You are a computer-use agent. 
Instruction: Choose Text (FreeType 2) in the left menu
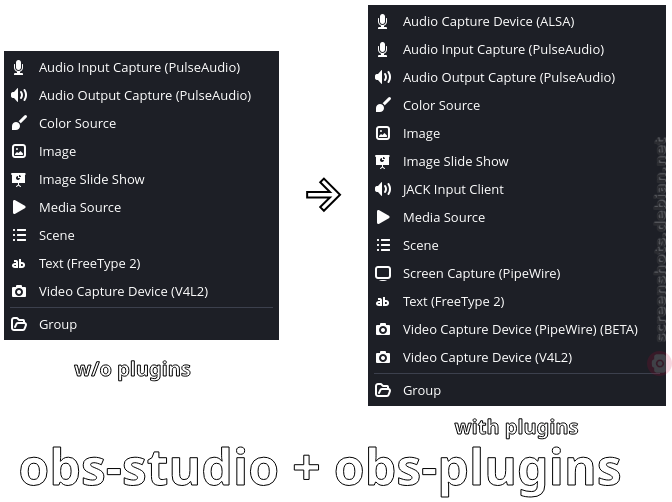point(141,263)
